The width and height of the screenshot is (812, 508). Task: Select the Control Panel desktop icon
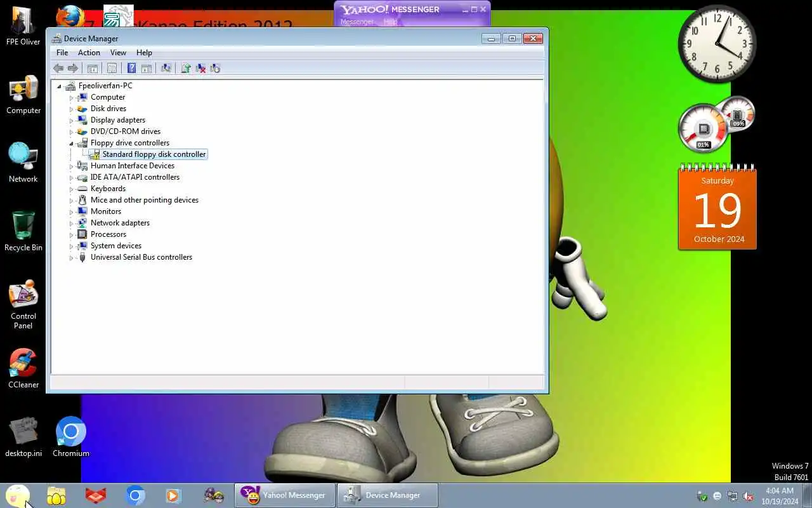point(23,305)
